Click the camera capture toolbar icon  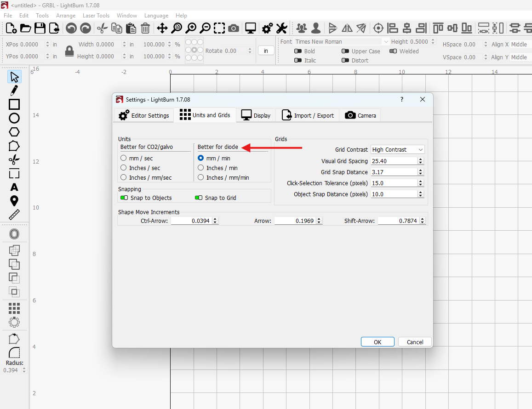pyautogui.click(x=234, y=28)
